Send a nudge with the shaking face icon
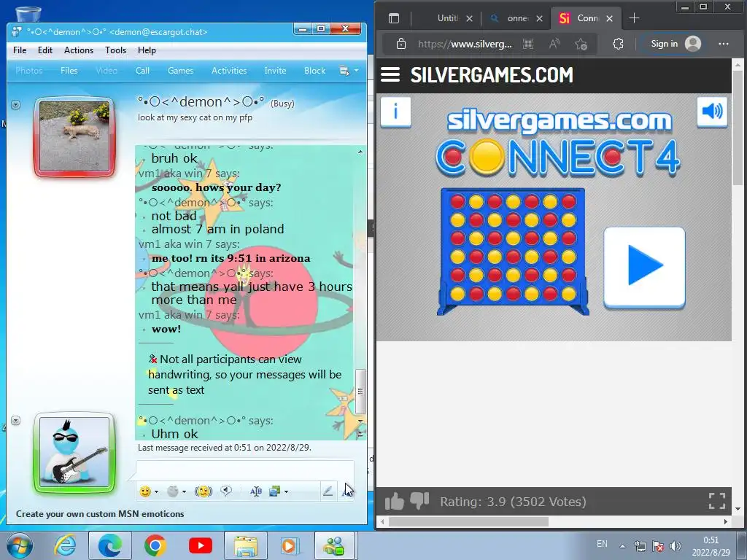Viewport: 747px width, 560px height. pyautogui.click(x=204, y=491)
